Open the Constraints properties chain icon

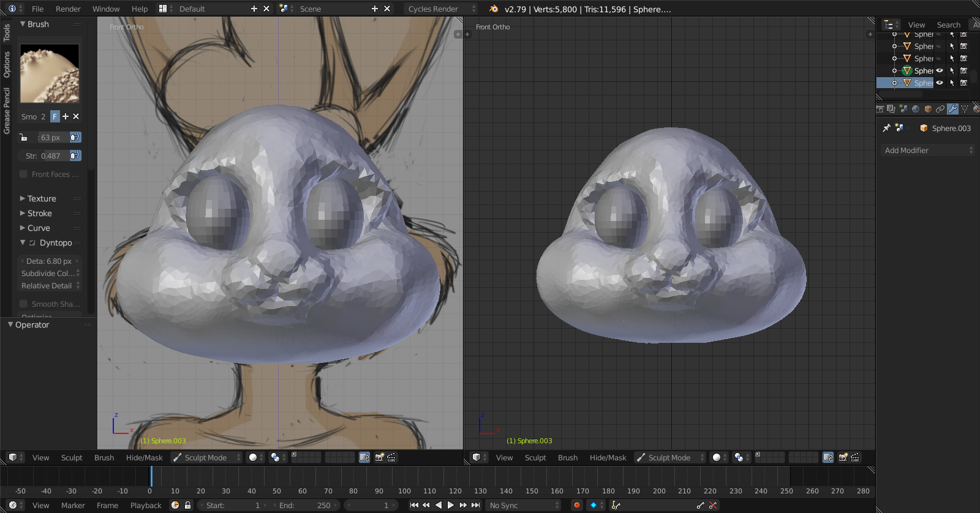point(940,109)
